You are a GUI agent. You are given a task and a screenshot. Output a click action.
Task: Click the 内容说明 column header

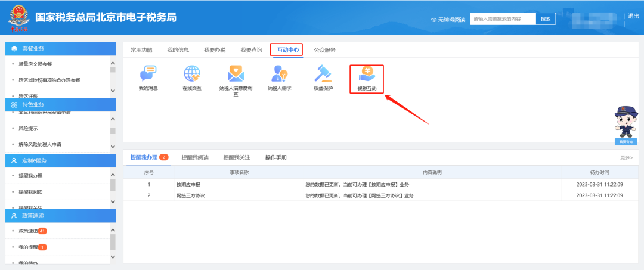pos(432,172)
